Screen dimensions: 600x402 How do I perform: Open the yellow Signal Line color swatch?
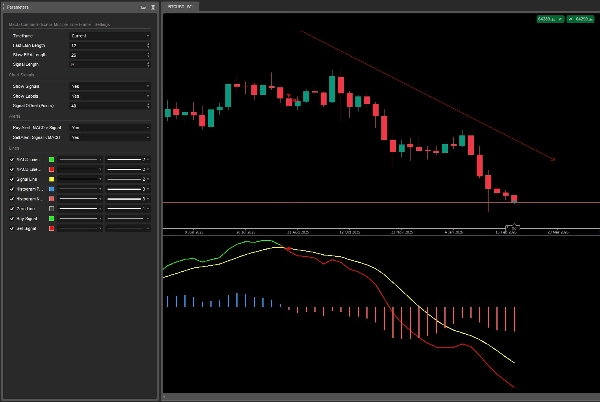tap(51, 179)
